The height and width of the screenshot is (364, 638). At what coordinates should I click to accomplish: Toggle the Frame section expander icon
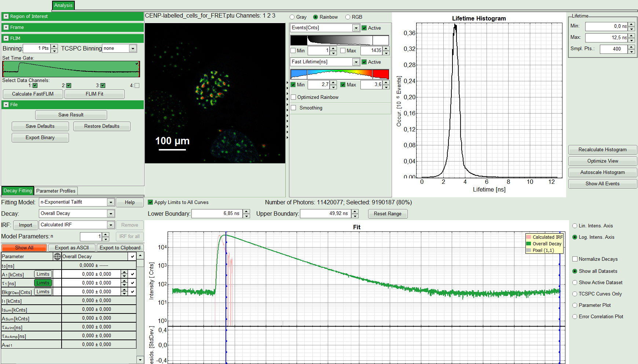pyautogui.click(x=6, y=27)
